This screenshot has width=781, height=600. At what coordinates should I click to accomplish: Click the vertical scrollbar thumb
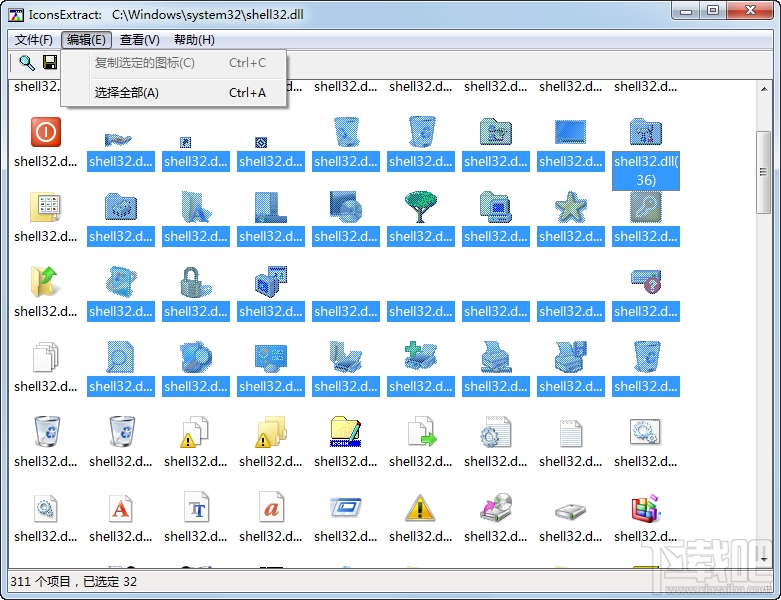(x=764, y=172)
